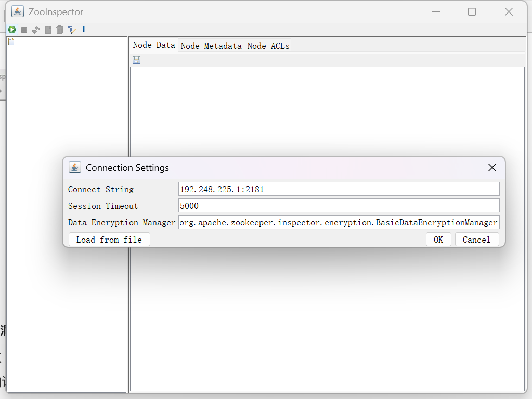Image resolution: width=532 pixels, height=399 pixels.
Task: Click Cancel in Connection Settings dialog
Action: 477,240
